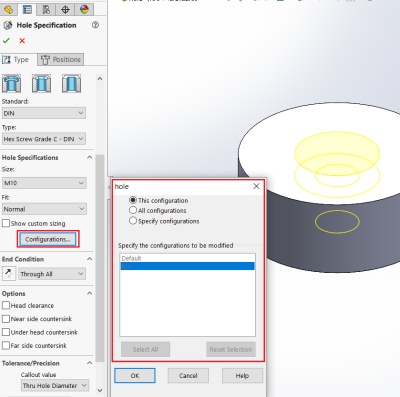400x397 pixels.
Task: Open the Size dropdown showing M10
Action: click(x=44, y=183)
